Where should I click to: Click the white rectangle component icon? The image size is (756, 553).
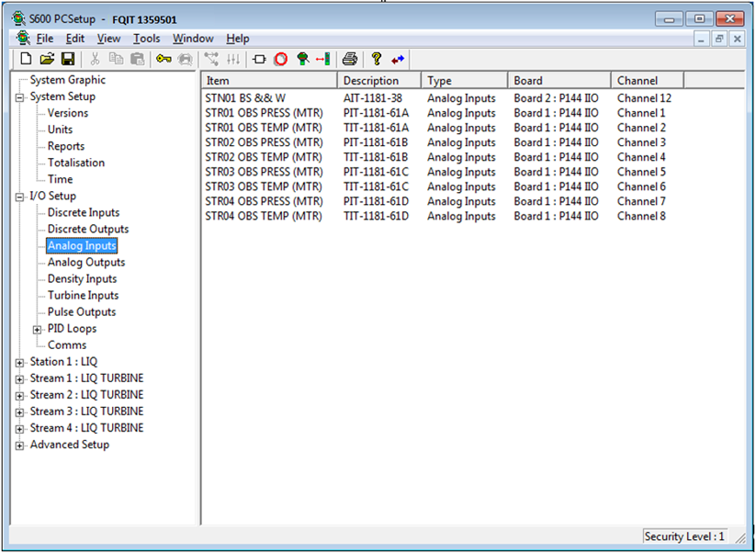click(259, 60)
